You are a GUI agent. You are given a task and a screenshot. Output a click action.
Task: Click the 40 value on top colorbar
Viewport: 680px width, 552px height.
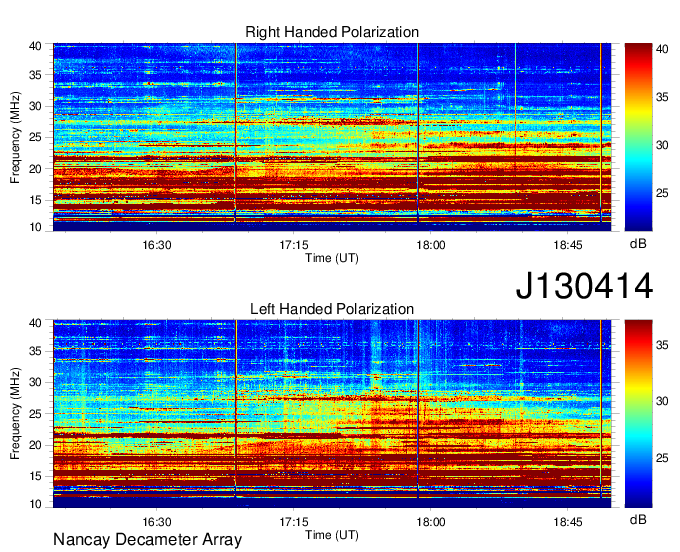point(662,49)
